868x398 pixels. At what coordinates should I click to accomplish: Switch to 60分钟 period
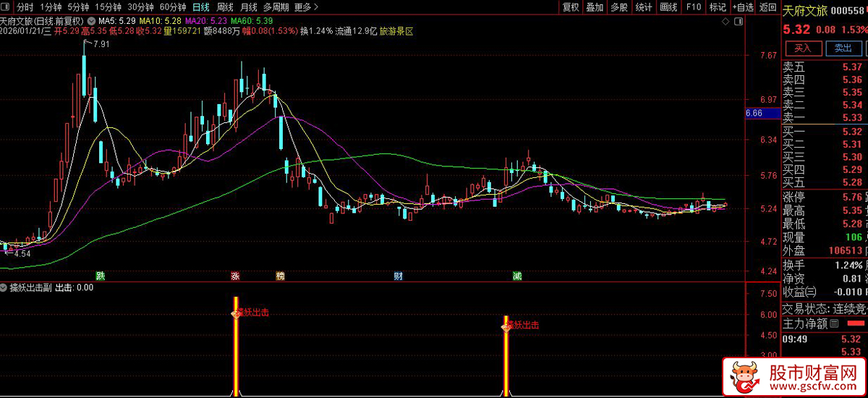(172, 7)
